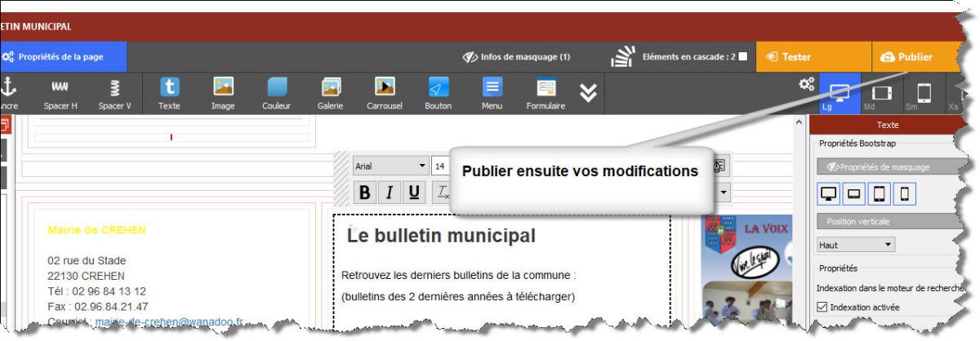980x341 pixels.
Task: Uncheck Indexation activée
Action: click(822, 307)
